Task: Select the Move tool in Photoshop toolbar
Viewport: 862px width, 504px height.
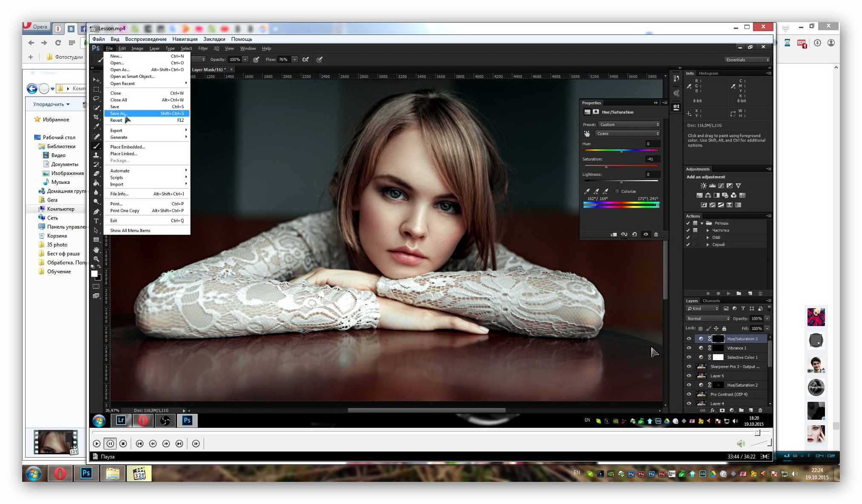Action: [x=96, y=80]
